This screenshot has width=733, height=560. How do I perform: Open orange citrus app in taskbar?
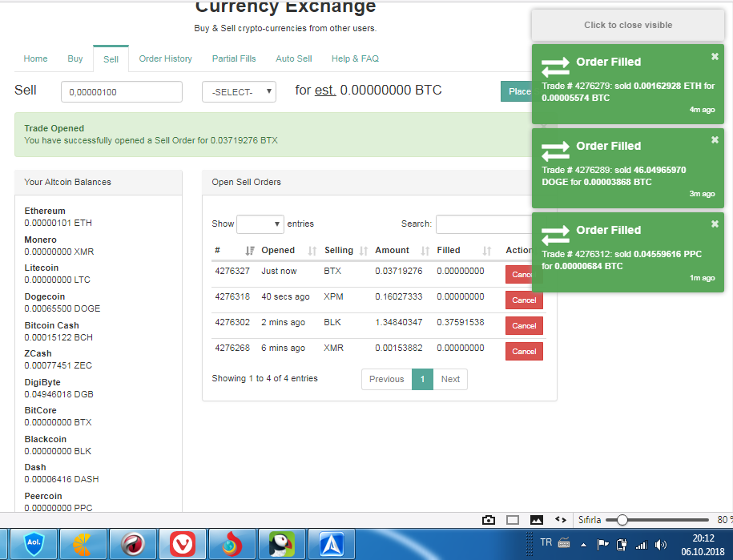tap(83, 545)
